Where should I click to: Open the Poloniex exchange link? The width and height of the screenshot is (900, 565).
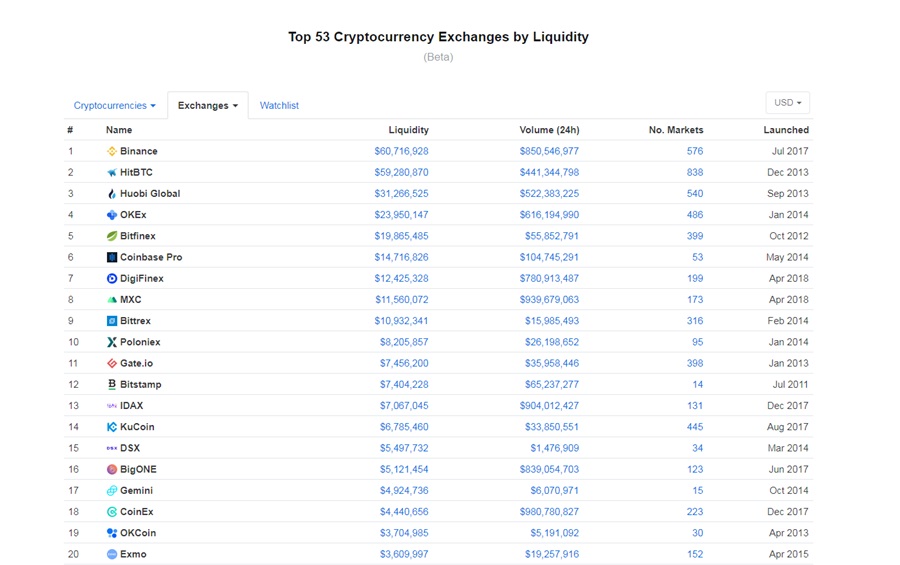140,342
